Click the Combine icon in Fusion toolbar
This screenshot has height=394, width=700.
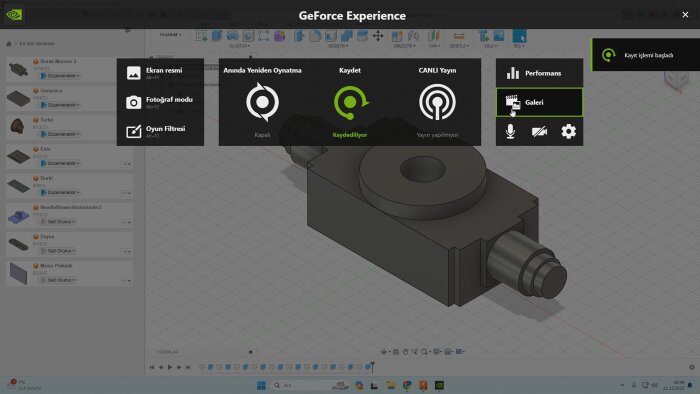click(x=346, y=36)
